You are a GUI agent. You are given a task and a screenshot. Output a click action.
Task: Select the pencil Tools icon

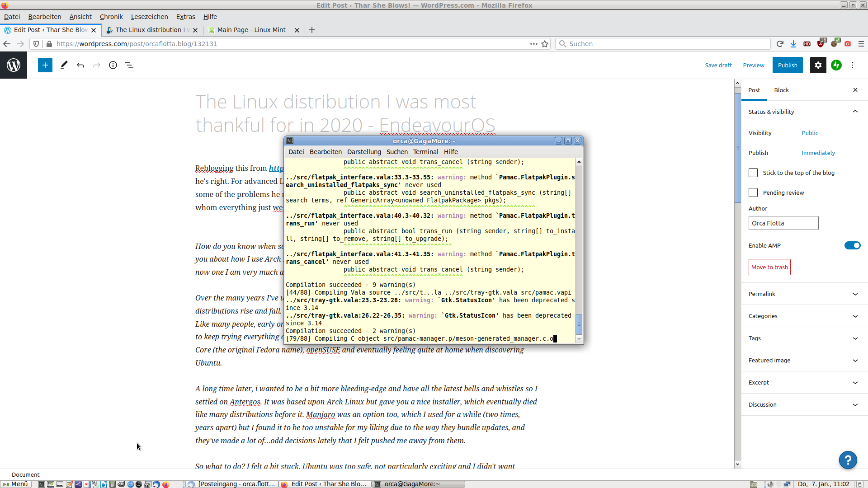click(64, 65)
